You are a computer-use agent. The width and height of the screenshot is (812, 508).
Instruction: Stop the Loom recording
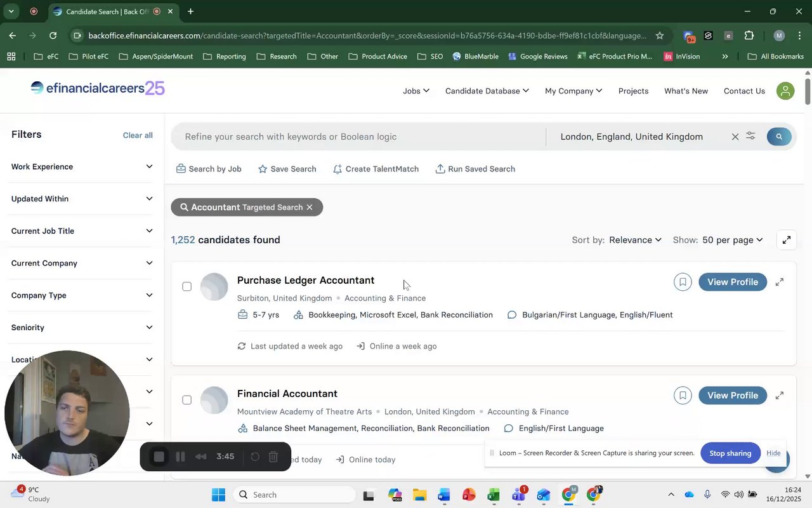pyautogui.click(x=159, y=457)
